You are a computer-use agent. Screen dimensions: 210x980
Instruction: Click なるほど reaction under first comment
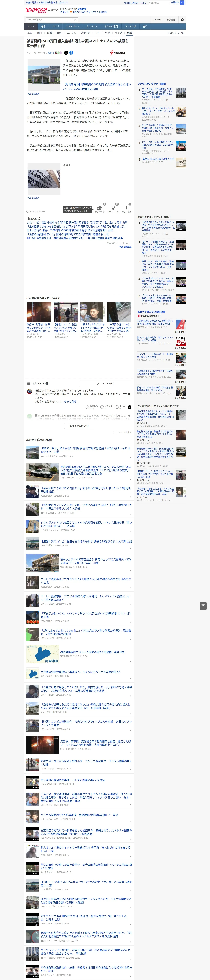pyautogui.click(x=106, y=407)
